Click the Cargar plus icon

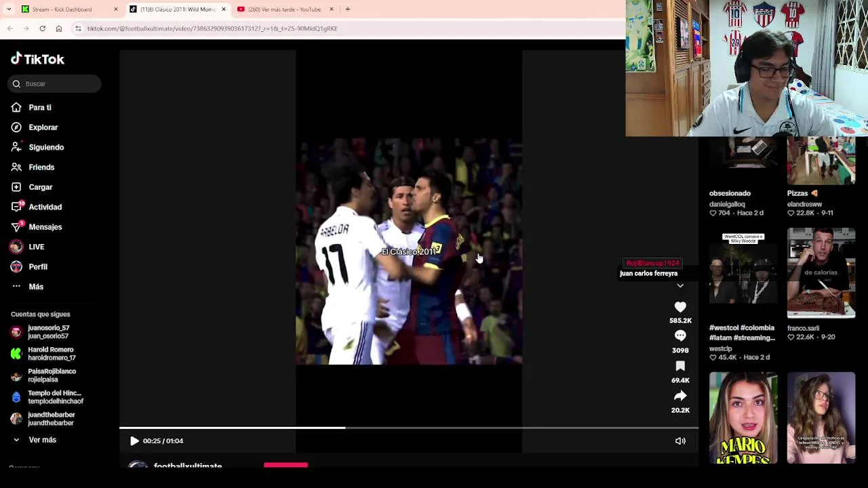click(16, 187)
